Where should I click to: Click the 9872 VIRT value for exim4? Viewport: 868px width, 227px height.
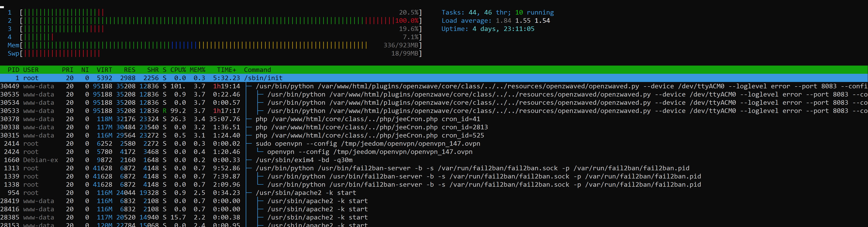click(x=104, y=160)
